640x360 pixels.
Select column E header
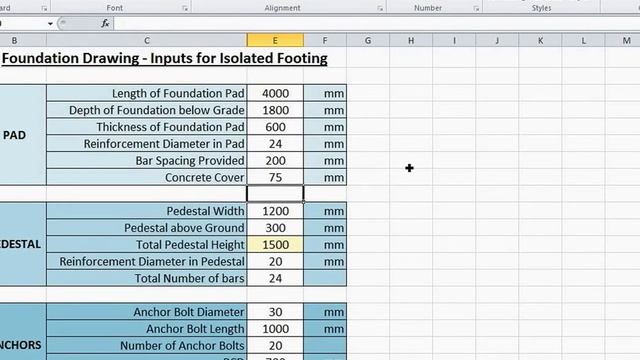[x=275, y=40]
